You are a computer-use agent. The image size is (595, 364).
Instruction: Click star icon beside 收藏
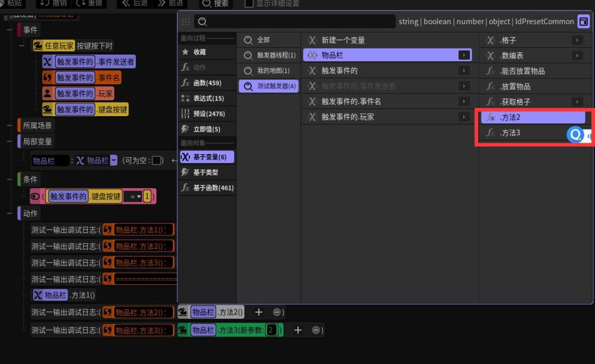coord(185,52)
